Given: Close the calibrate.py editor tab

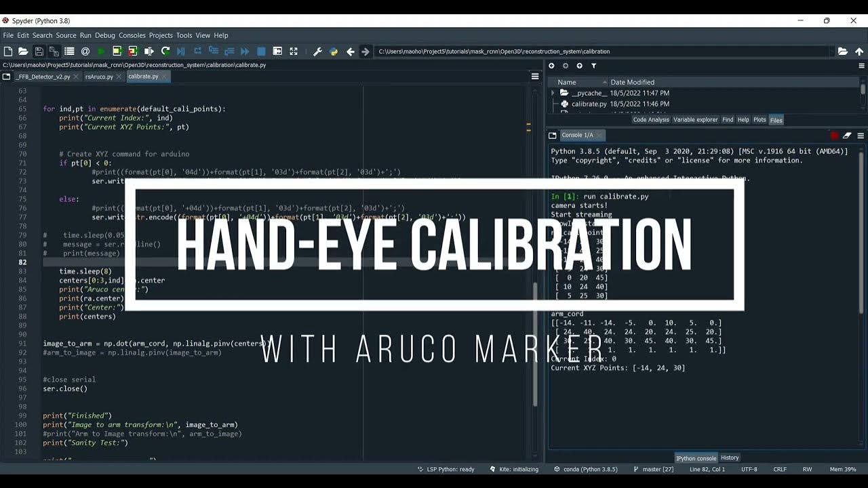Looking at the screenshot, I should click(x=165, y=77).
